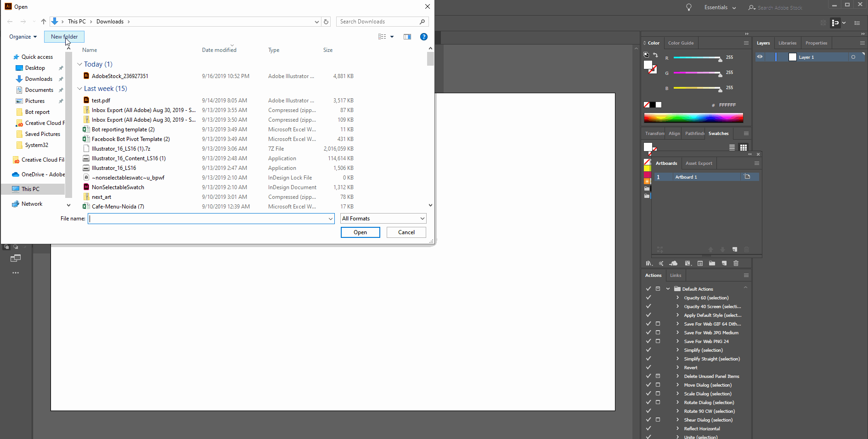This screenshot has width=868, height=439.
Task: Expand the Simplify (selection) action
Action: click(x=677, y=350)
